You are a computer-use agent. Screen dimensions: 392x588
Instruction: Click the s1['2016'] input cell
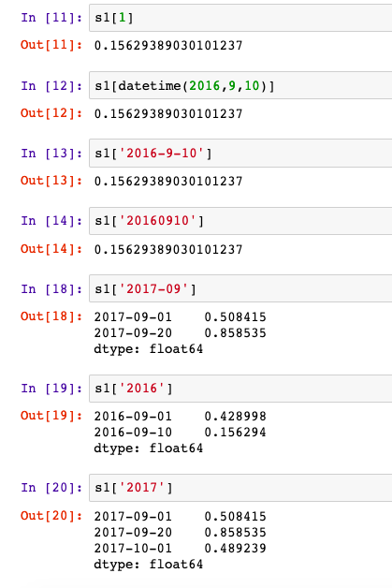pyautogui.click(x=240, y=389)
